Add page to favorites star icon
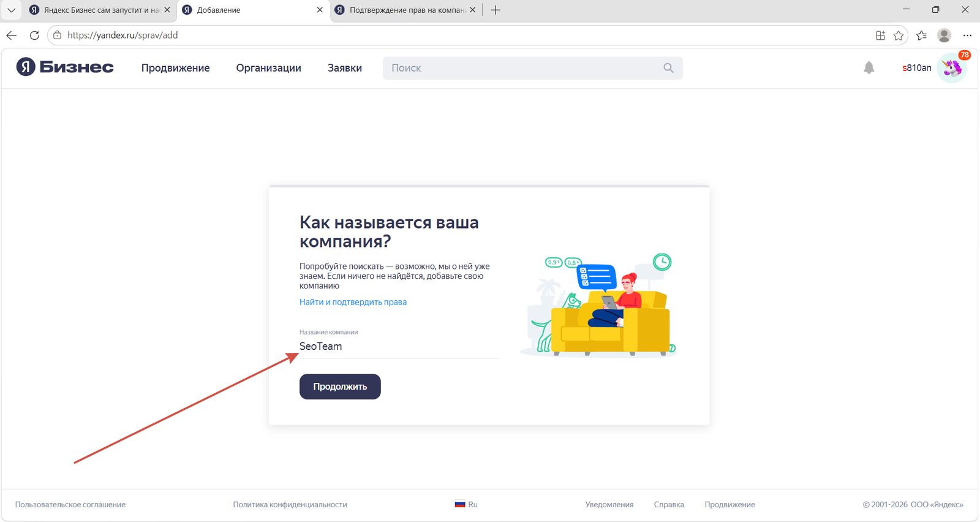This screenshot has width=980, height=522. (899, 36)
